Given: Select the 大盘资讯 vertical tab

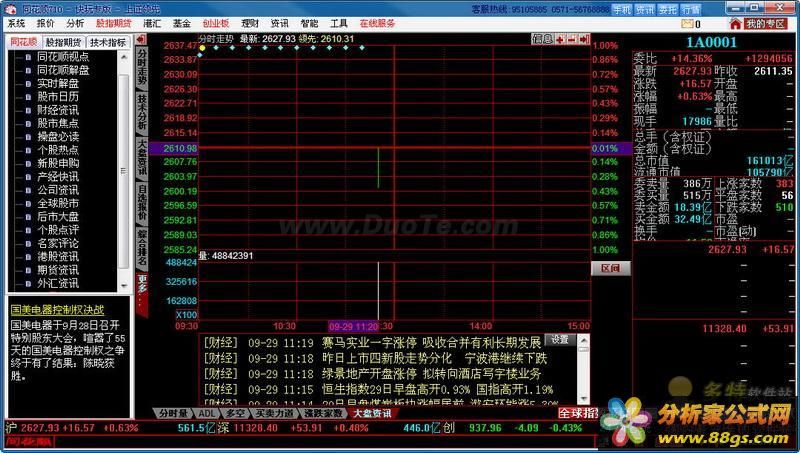Looking at the screenshot, I should 142,157.
